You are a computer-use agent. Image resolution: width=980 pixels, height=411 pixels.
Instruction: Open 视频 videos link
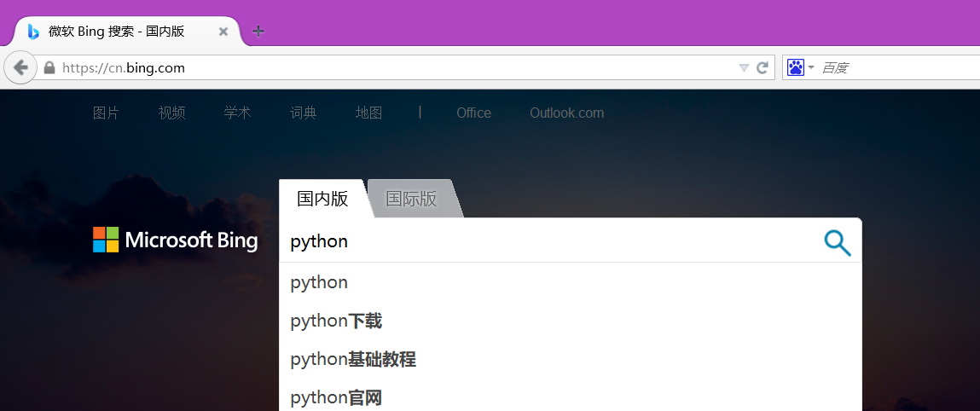click(171, 113)
